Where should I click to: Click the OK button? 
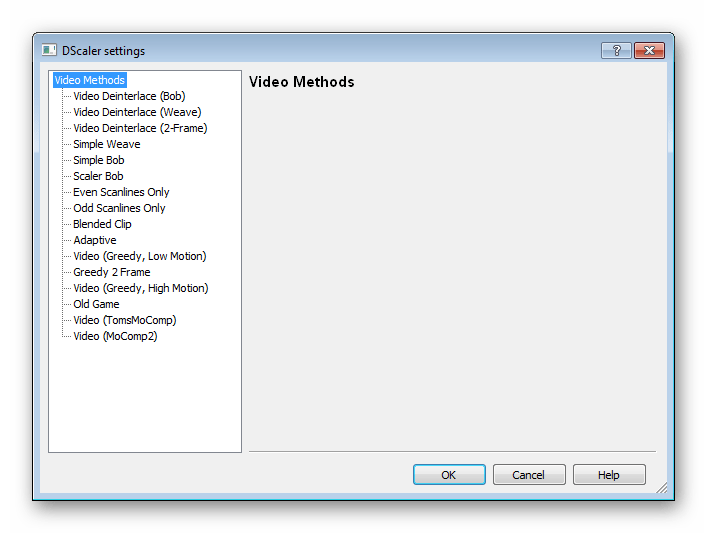[449, 475]
